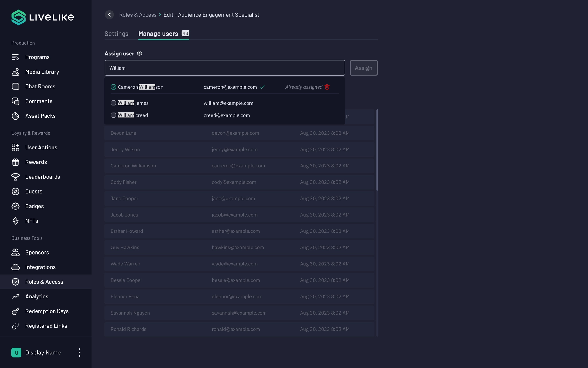
Task: Open the Media Library icon
Action: [x=16, y=72]
